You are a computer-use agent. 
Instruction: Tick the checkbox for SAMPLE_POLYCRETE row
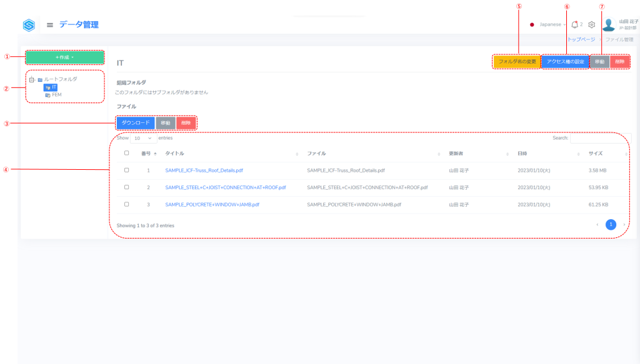click(127, 204)
